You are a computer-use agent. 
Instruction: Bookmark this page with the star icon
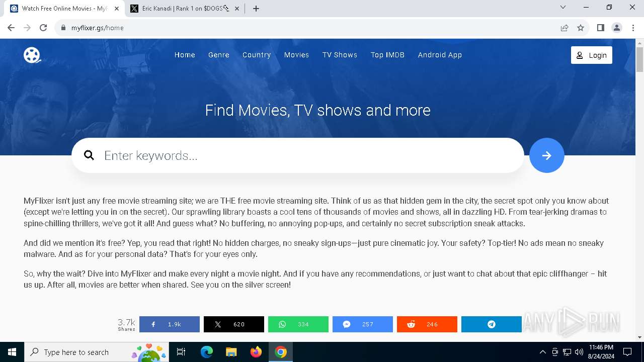pos(581,28)
